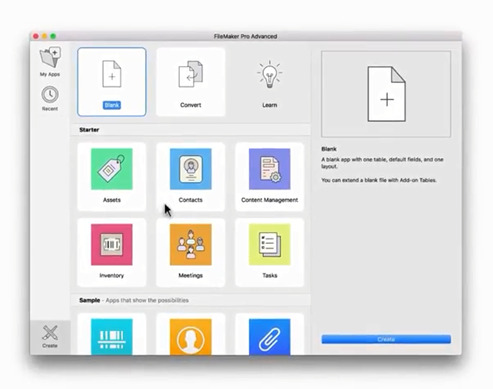
Task: Click the Content Management label text
Action: [269, 200]
